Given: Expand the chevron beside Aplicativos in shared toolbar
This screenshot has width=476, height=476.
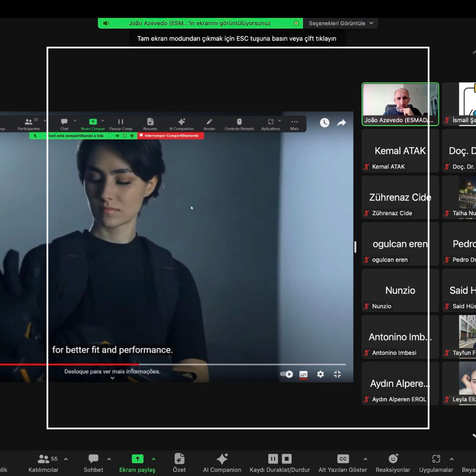Looking at the screenshot, I should pyautogui.click(x=279, y=121).
